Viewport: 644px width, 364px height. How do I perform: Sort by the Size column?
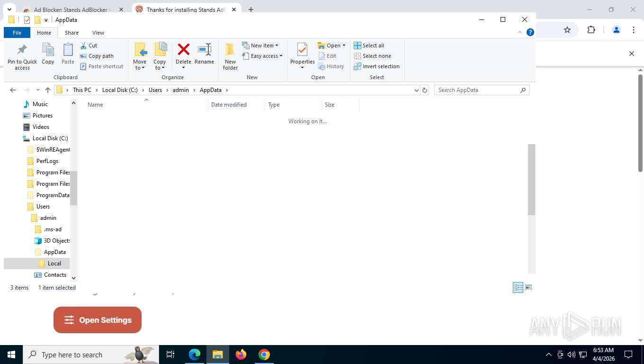(340, 105)
